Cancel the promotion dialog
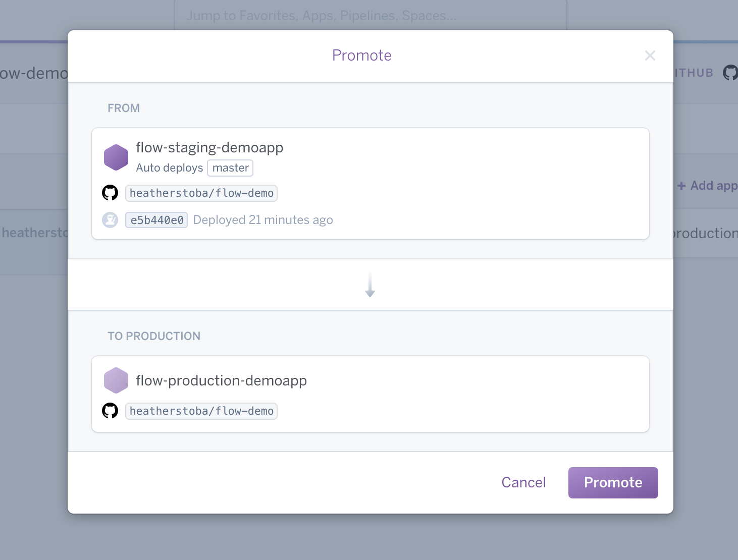 click(523, 483)
